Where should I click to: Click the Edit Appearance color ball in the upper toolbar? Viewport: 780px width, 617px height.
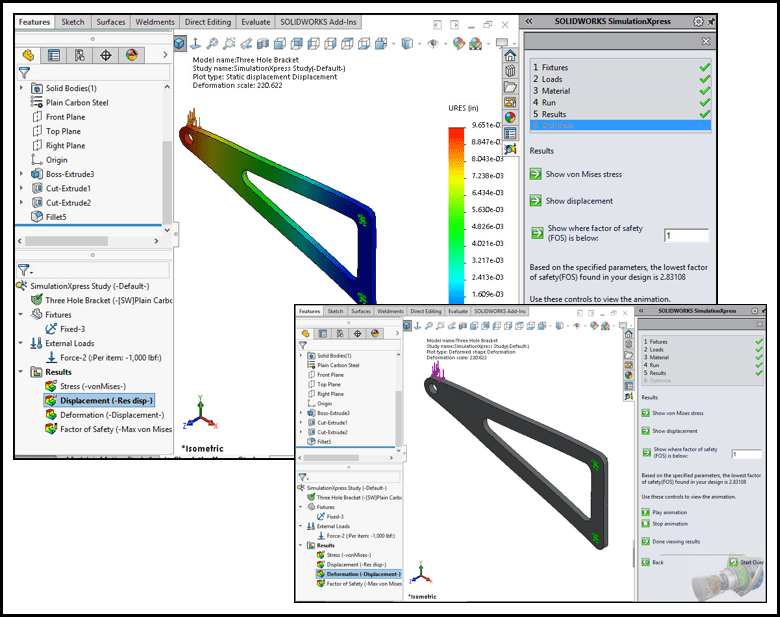pyautogui.click(x=459, y=44)
